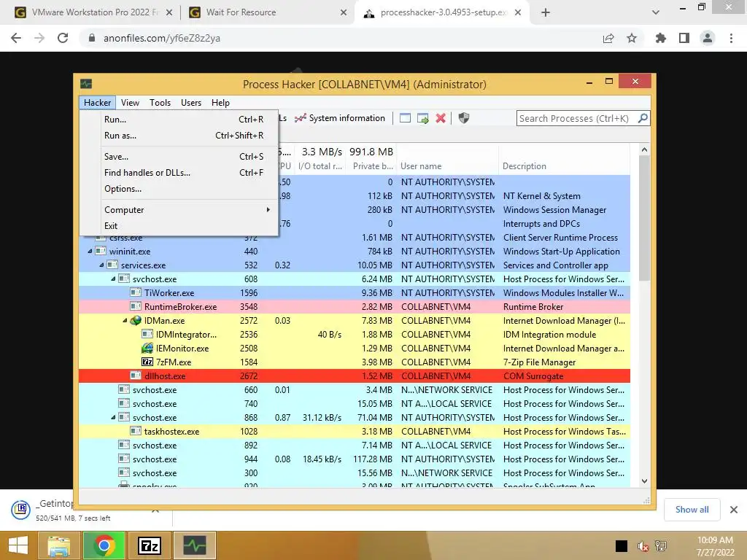Open Chrome three-dot menu
This screenshot has height=560, width=747.
(x=731, y=38)
